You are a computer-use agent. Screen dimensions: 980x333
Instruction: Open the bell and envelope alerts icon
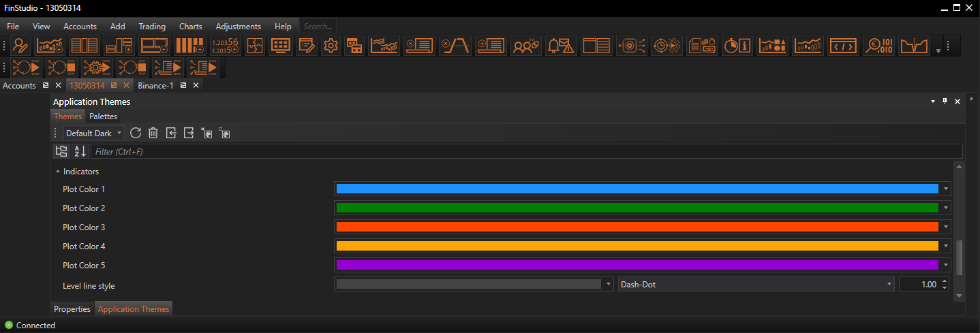(x=561, y=46)
